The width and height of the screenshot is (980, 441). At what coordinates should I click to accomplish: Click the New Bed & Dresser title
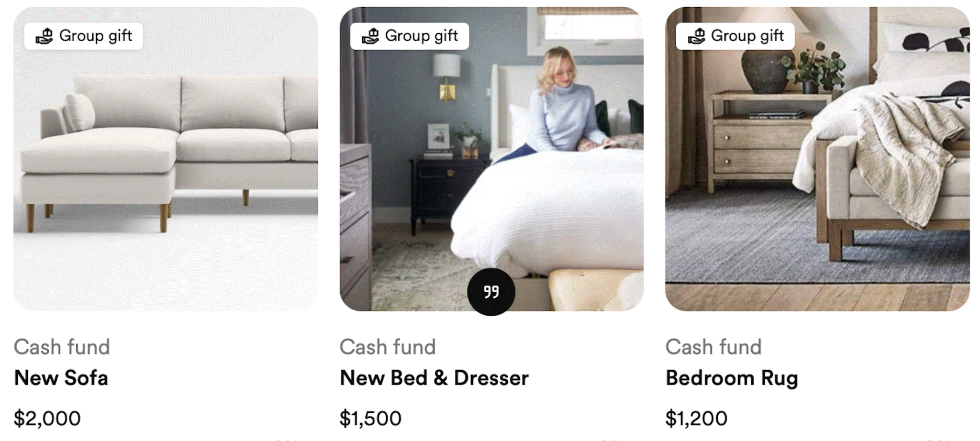[434, 378]
